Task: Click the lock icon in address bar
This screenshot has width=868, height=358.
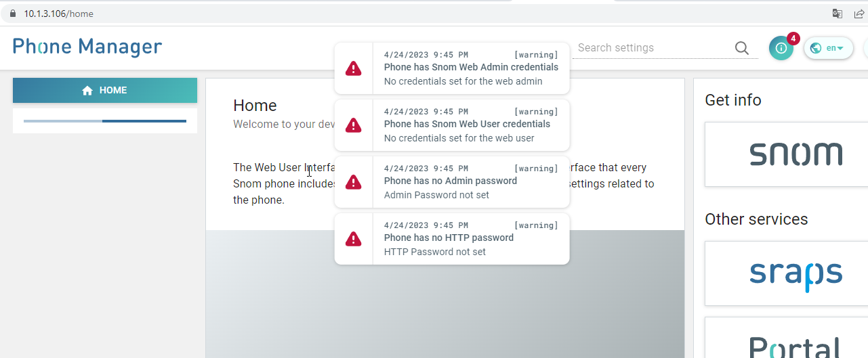Action: 12,14
